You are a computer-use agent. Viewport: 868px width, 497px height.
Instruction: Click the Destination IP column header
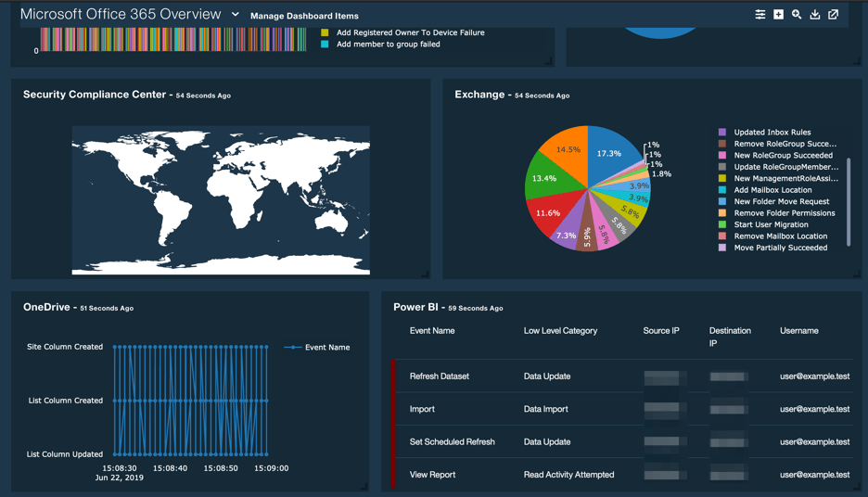[x=730, y=337]
